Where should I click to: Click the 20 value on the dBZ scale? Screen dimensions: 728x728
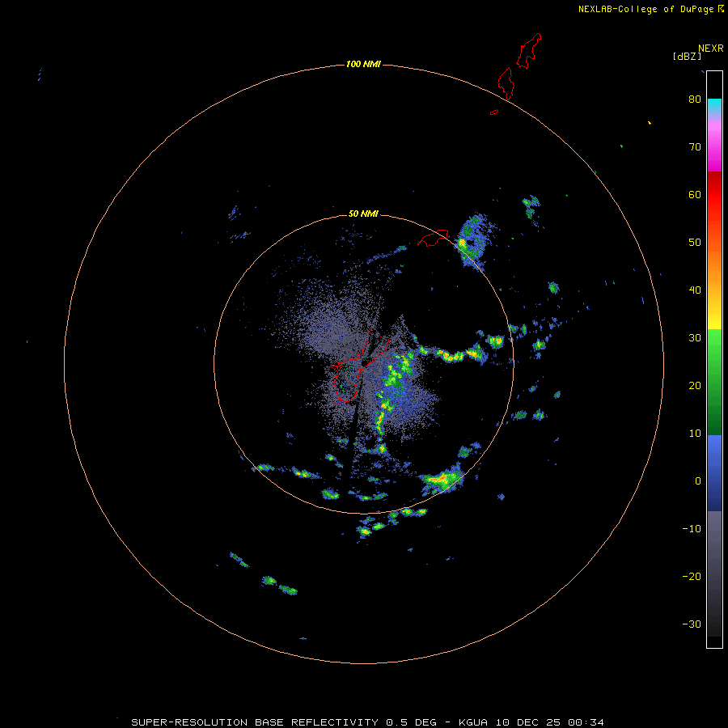695,385
